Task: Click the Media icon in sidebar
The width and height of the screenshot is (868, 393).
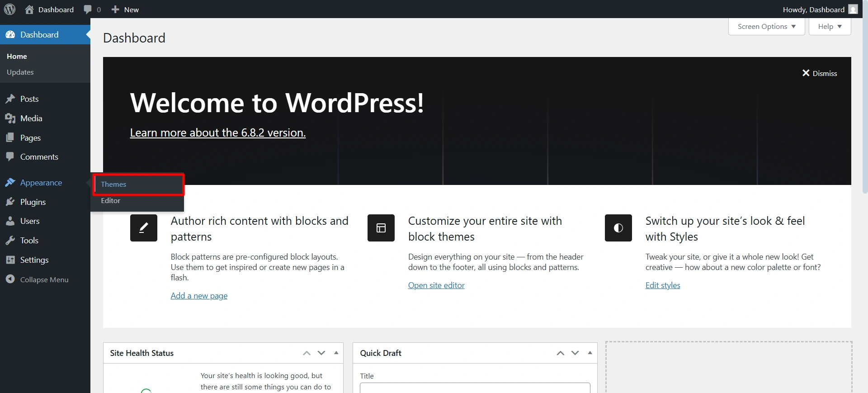Action: [x=10, y=118]
